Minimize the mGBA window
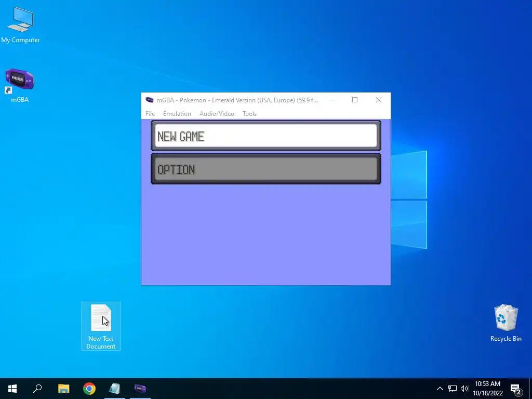 tap(331, 100)
